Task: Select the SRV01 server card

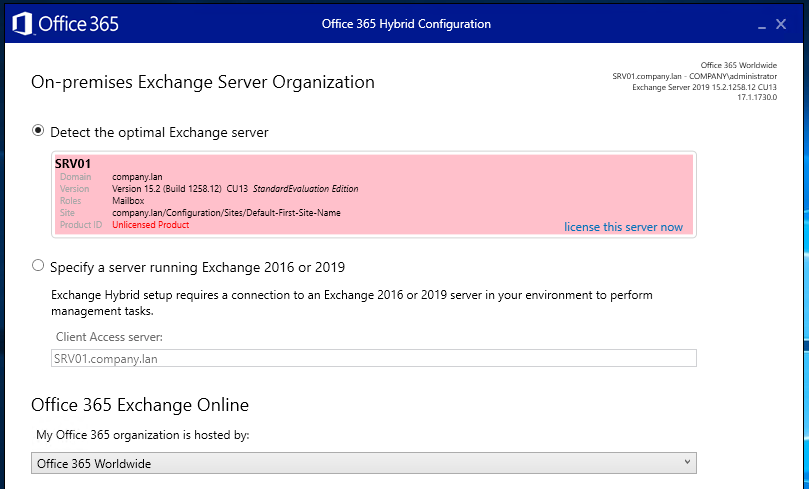Action: tap(374, 194)
